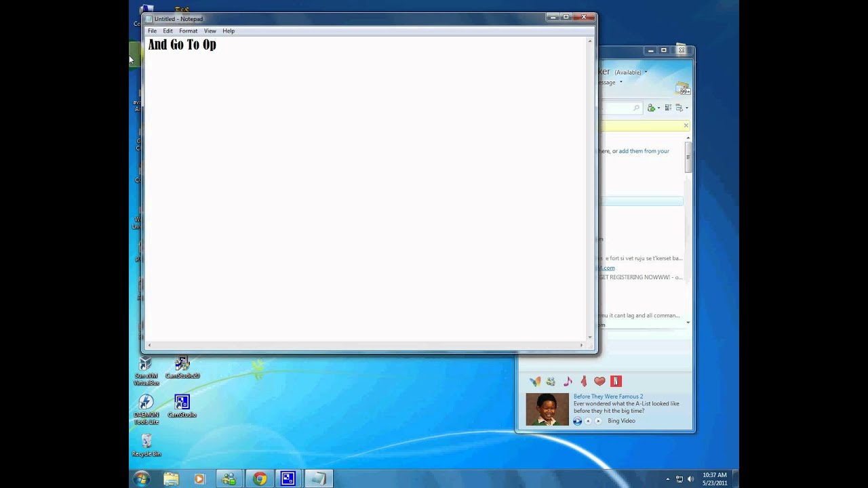
Task: Open the Available status dropdown in Messenger
Action: pos(646,72)
